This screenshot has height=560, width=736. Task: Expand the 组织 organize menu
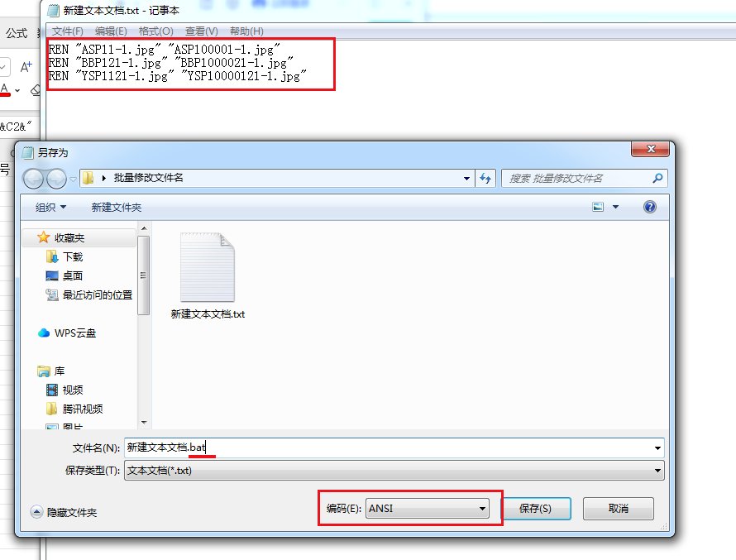(x=50, y=207)
